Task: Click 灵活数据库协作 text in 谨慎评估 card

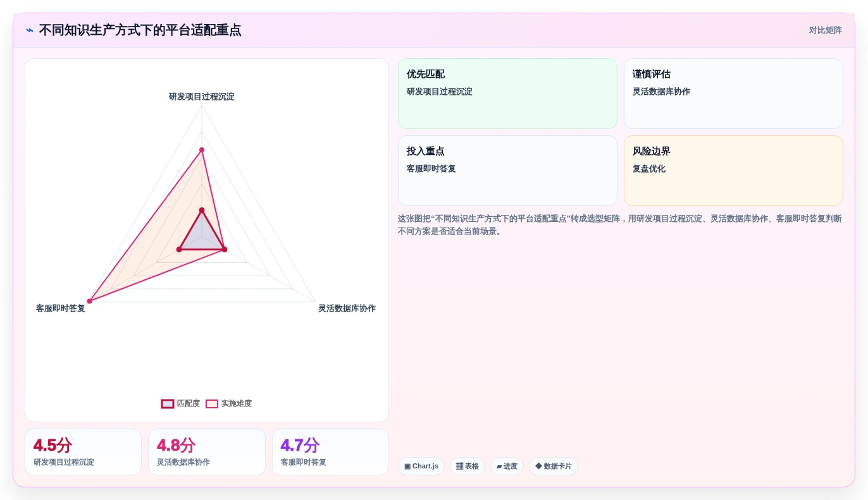Action: pos(661,92)
